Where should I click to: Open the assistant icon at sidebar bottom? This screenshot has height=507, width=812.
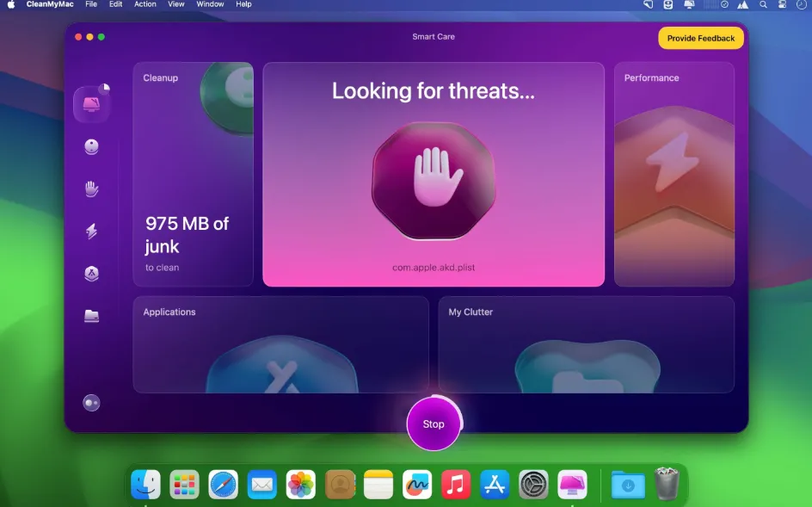(x=92, y=403)
